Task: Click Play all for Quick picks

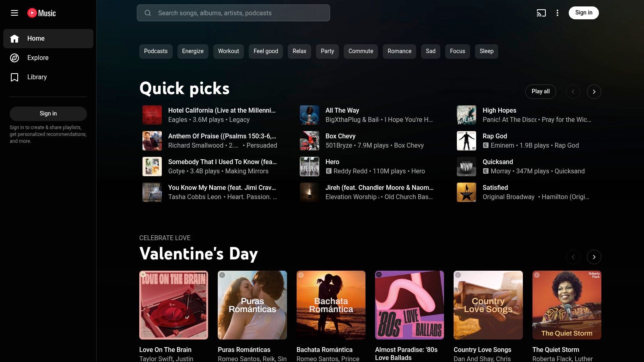Action: coord(541,91)
